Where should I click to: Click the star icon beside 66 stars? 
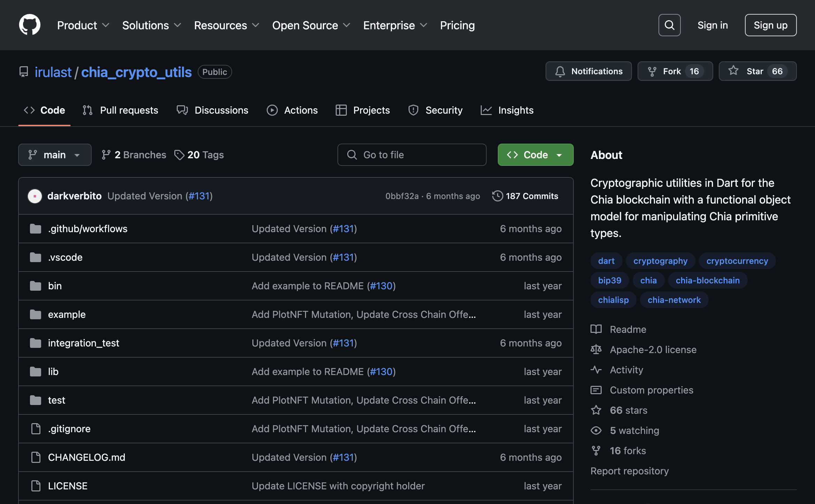[x=596, y=410]
